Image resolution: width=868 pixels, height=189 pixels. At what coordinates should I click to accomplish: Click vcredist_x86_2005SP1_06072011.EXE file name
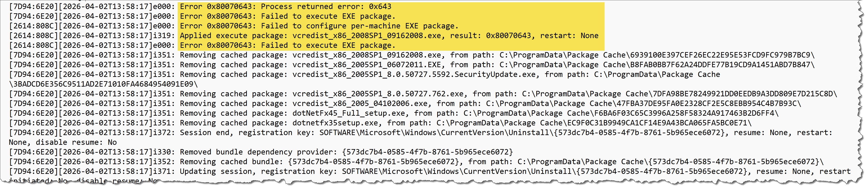click(367, 65)
